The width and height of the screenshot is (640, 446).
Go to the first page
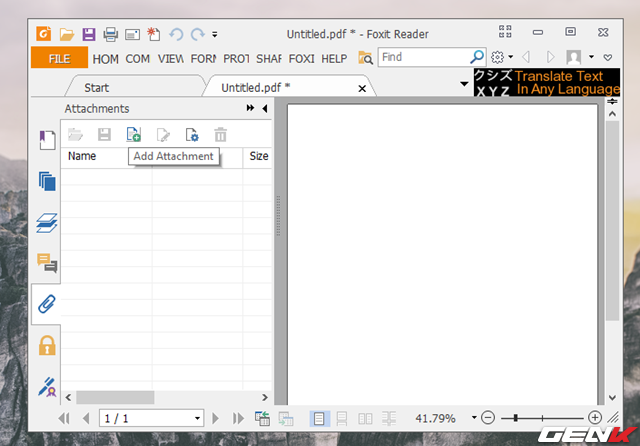(x=64, y=418)
